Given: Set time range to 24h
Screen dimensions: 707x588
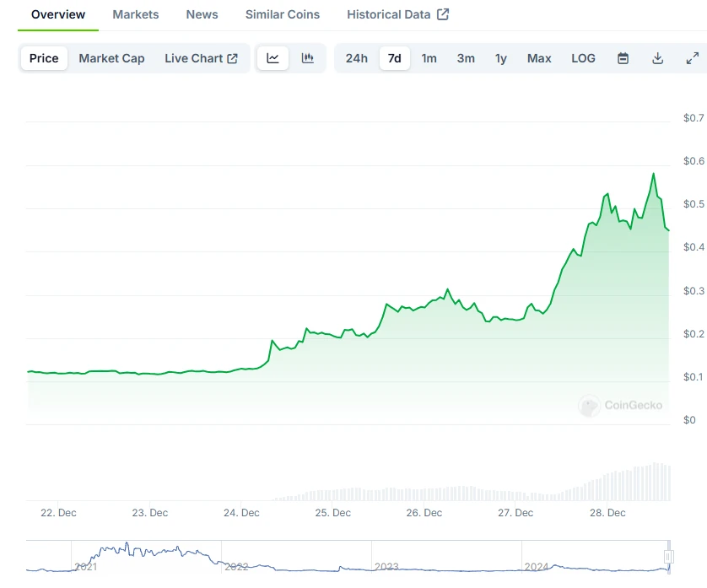Looking at the screenshot, I should (357, 58).
